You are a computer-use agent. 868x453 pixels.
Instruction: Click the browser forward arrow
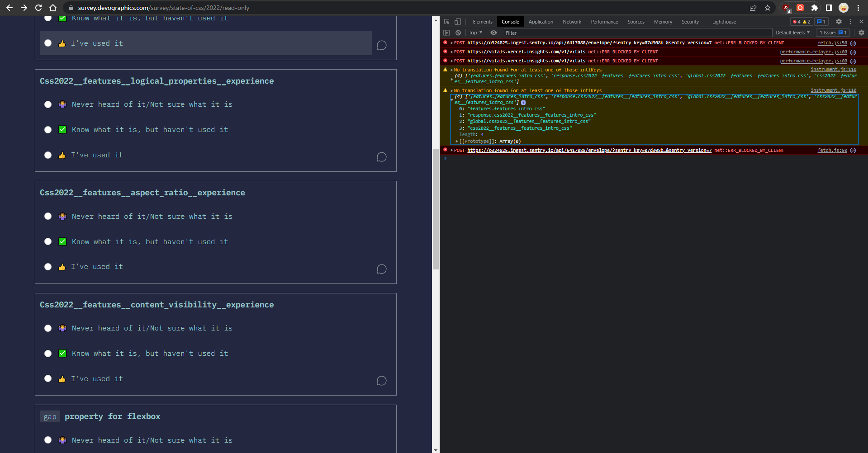point(24,8)
